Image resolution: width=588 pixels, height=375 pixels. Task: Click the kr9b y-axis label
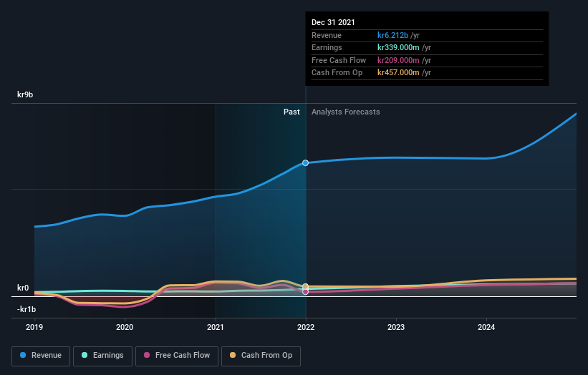(x=25, y=94)
